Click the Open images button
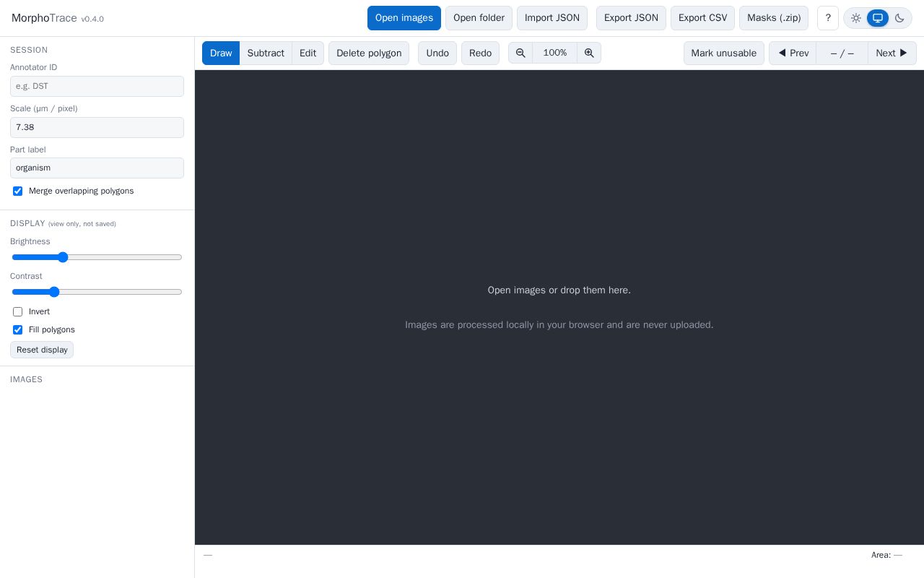This screenshot has height=578, width=924. coord(404,18)
